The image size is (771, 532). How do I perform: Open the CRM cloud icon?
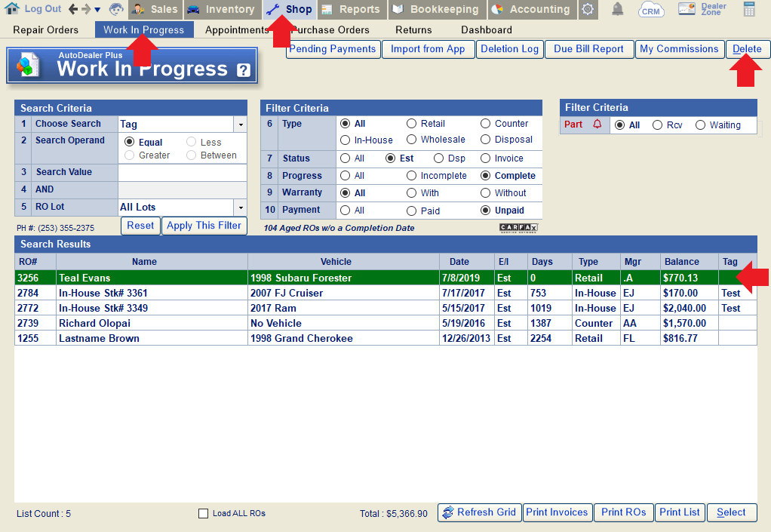point(651,9)
